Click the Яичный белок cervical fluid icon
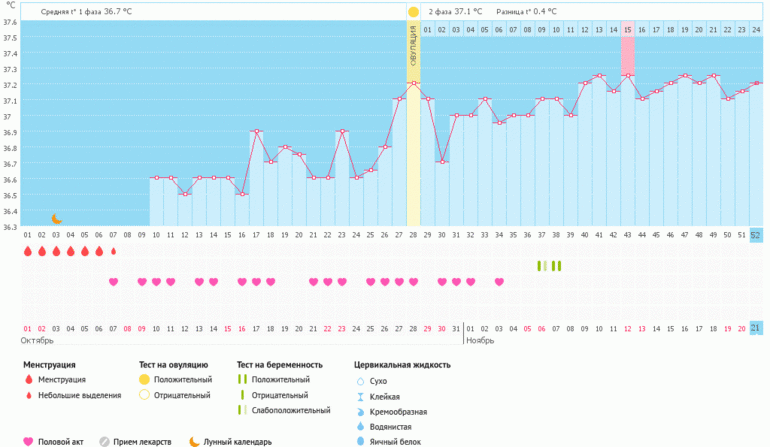The width and height of the screenshot is (770, 447). 360,440
